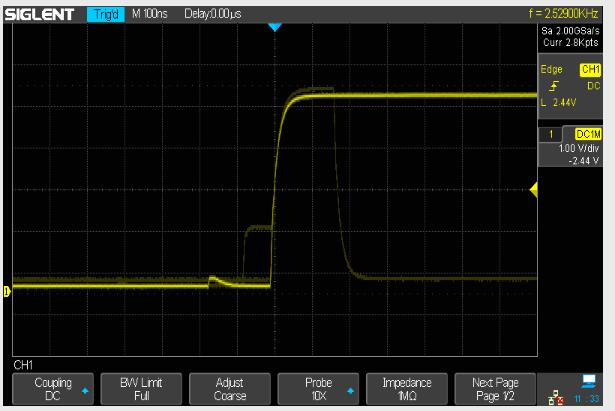Screen dimensions: 615x411
Task: Go to Next Page 1/2 softkey
Action: [x=495, y=389]
